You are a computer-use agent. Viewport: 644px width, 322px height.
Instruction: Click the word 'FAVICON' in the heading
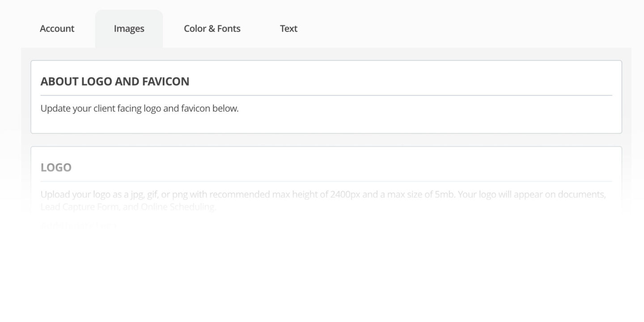click(x=165, y=81)
